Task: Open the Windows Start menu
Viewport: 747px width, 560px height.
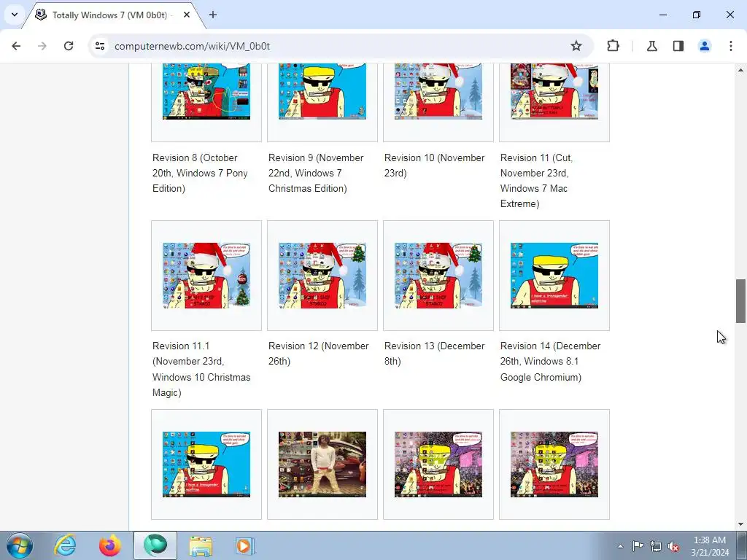Action: click(20, 545)
